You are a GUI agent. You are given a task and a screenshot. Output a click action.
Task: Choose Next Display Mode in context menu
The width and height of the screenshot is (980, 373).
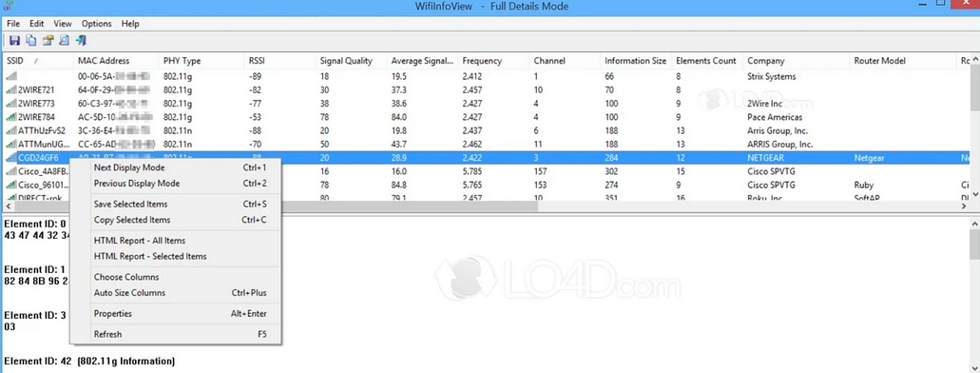pyautogui.click(x=176, y=167)
